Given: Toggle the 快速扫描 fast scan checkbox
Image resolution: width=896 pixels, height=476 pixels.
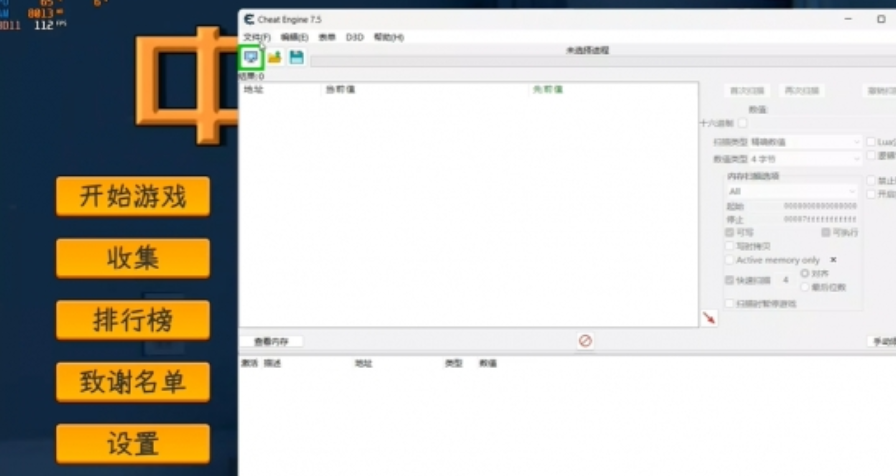Looking at the screenshot, I should coord(730,280).
